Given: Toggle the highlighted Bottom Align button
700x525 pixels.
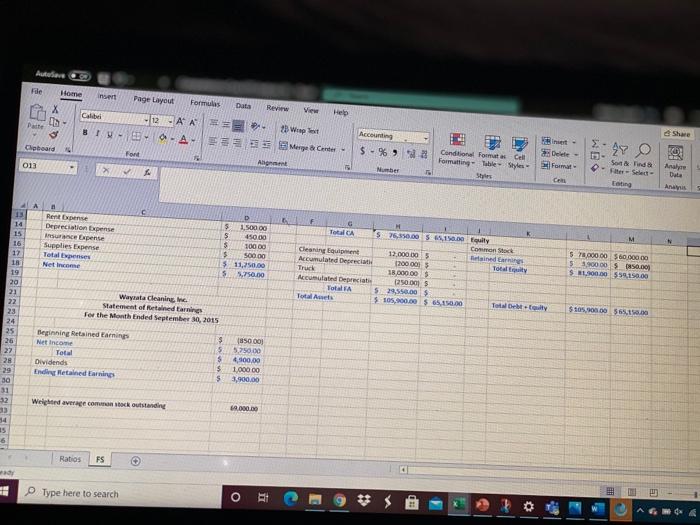Looking at the screenshot, I should pyautogui.click(x=239, y=126).
